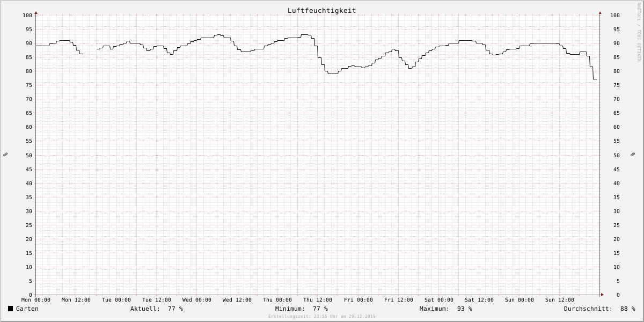Click the RRDTOOL / TOBI OETIKER watermark text
644x322 pixels.
(x=639, y=32)
